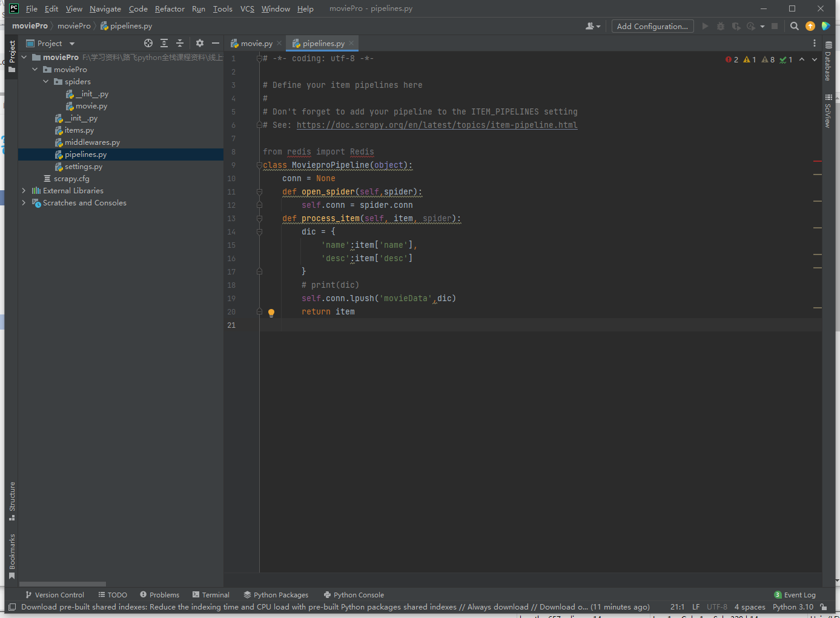
Task: Open the Database tool window sidebar
Action: [828, 62]
